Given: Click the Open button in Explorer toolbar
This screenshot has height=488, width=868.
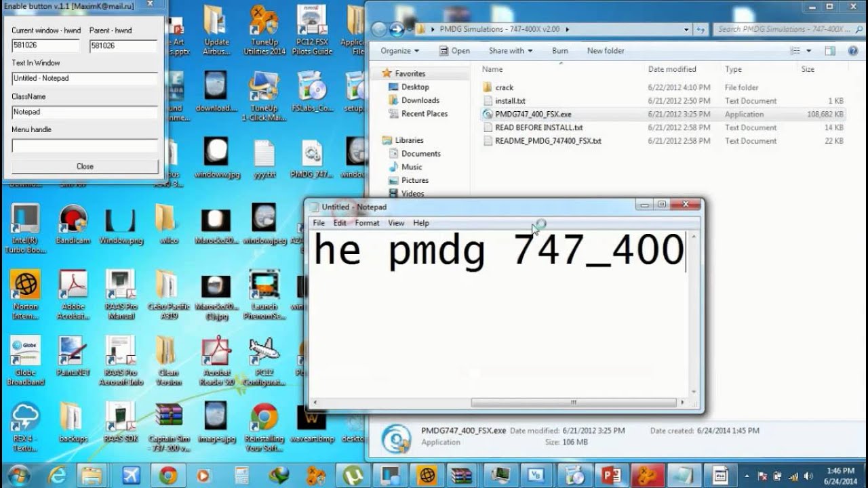Looking at the screenshot, I should click(454, 51).
